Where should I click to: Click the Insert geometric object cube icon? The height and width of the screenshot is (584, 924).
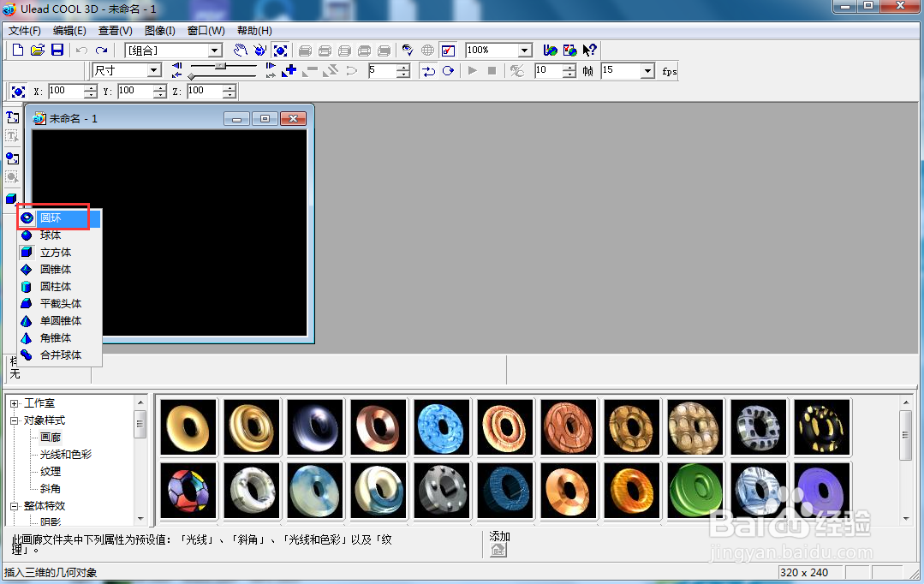coord(12,199)
